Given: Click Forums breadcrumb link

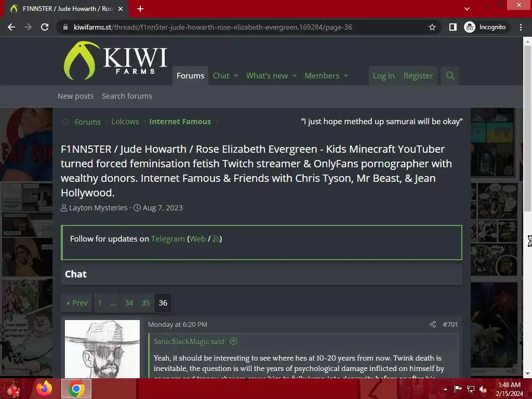Looking at the screenshot, I should coord(87,122).
